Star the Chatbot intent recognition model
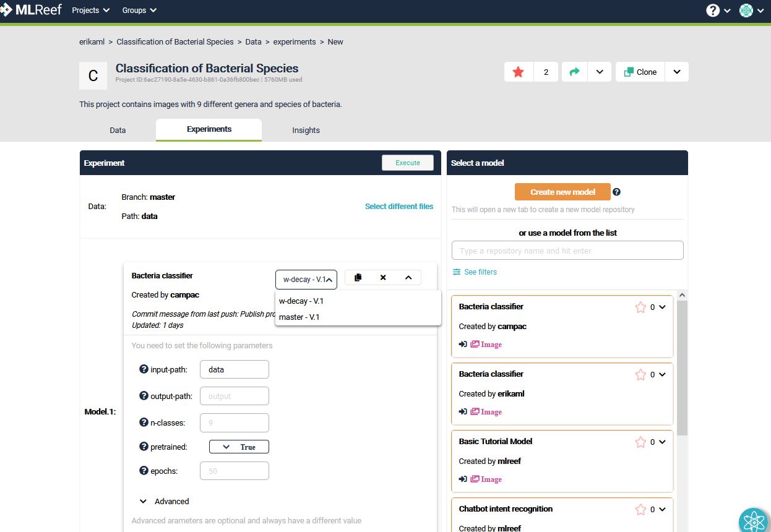 [x=640, y=509]
